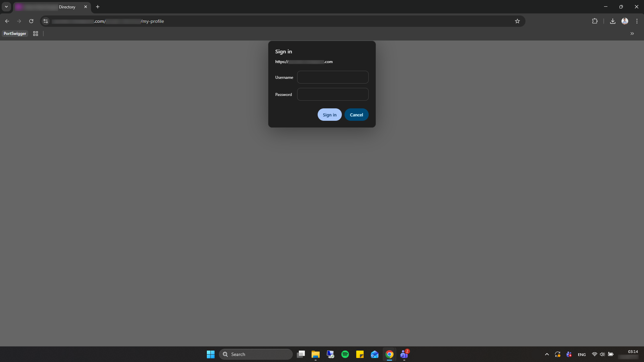The width and height of the screenshot is (644, 362).
Task: Click inside the Username field
Action: (x=333, y=77)
